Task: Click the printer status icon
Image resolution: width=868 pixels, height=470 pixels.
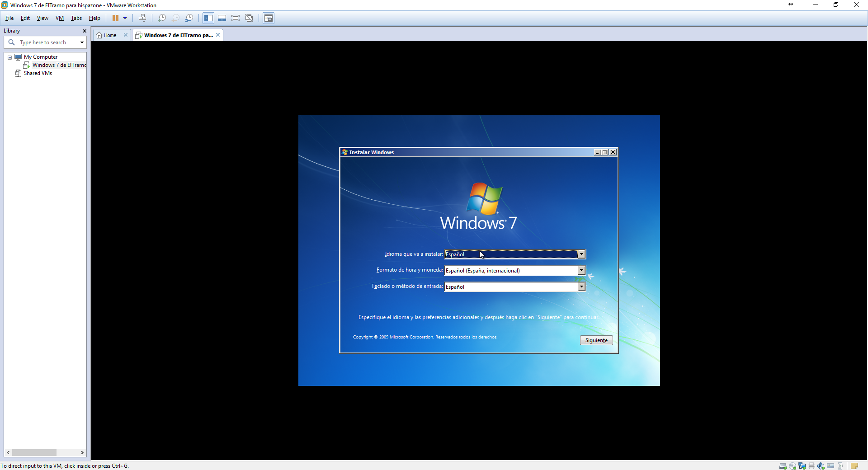Action: 811,466
